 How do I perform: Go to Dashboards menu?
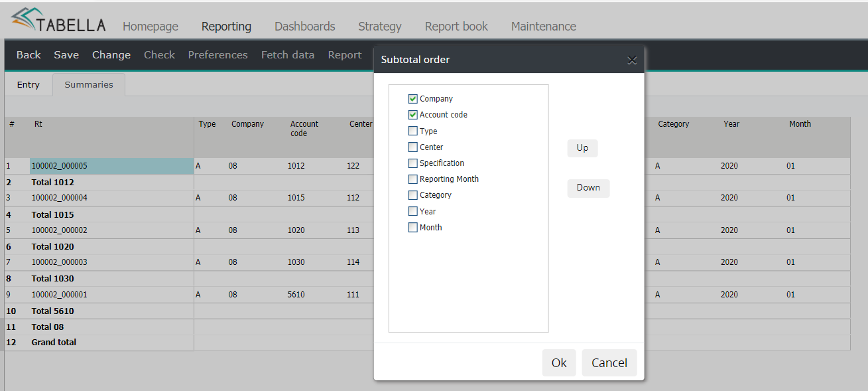pyautogui.click(x=305, y=27)
